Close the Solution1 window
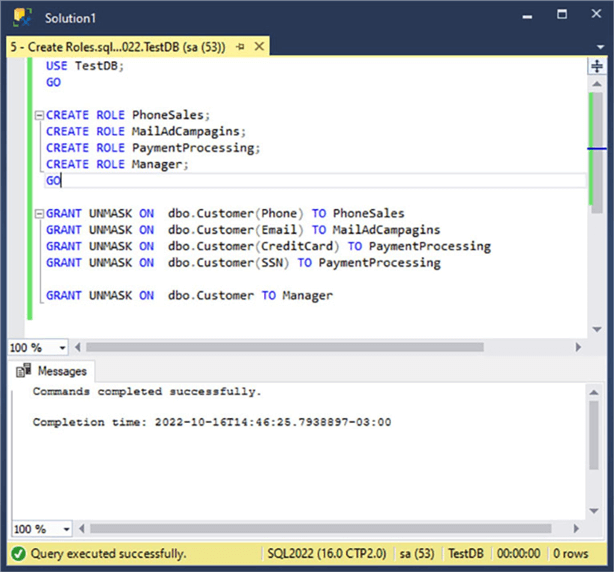The image size is (614, 572). coord(596,14)
